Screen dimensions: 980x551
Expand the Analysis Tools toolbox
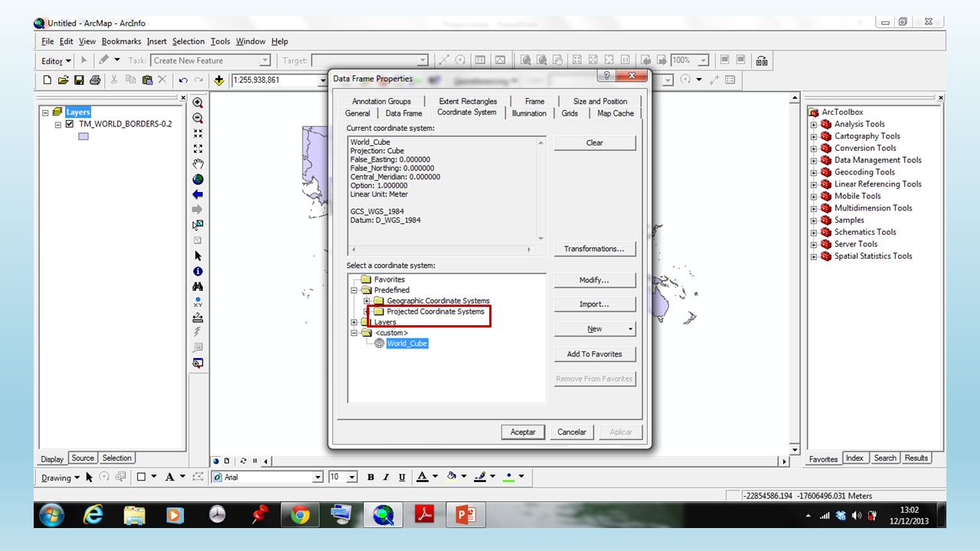(x=814, y=124)
